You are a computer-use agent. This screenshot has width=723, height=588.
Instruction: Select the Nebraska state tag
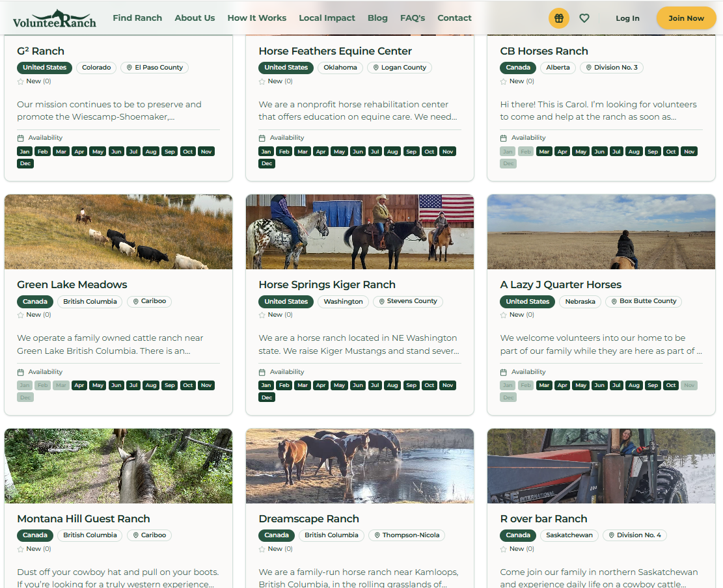coord(580,302)
